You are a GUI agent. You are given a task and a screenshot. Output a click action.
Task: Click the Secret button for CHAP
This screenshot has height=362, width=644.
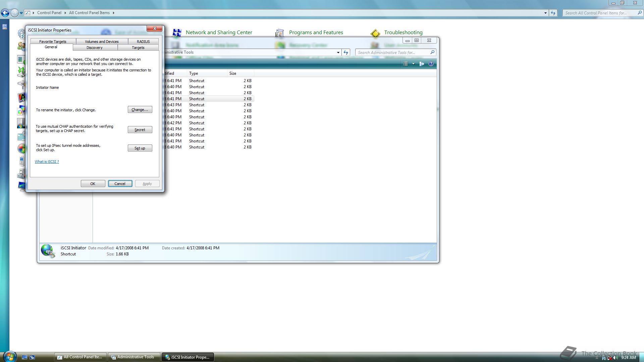click(x=140, y=130)
